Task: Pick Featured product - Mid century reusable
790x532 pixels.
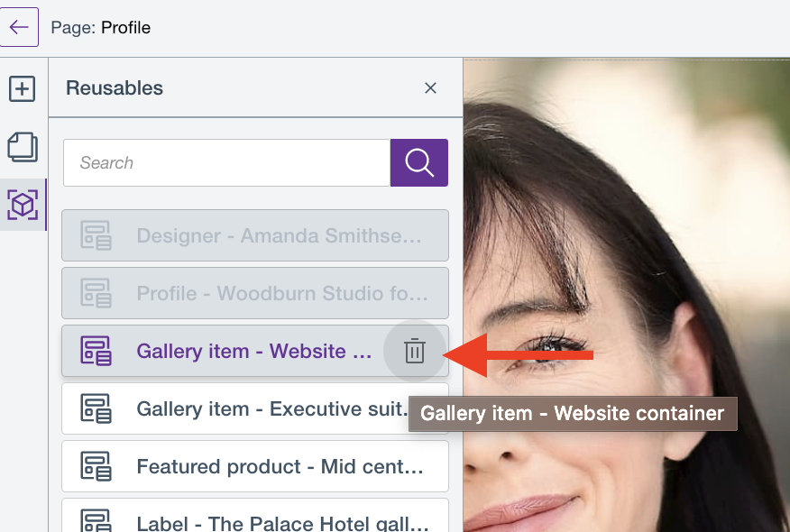Action: click(x=280, y=467)
